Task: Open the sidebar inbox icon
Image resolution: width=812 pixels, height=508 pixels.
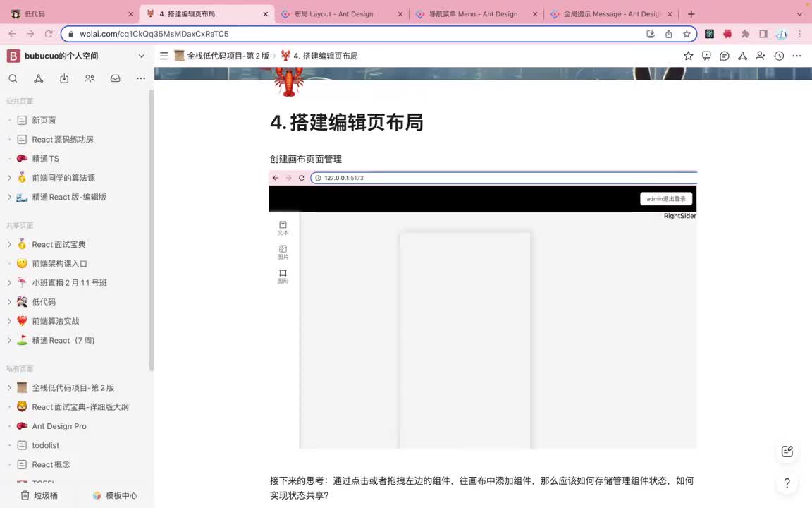Action: [115, 78]
